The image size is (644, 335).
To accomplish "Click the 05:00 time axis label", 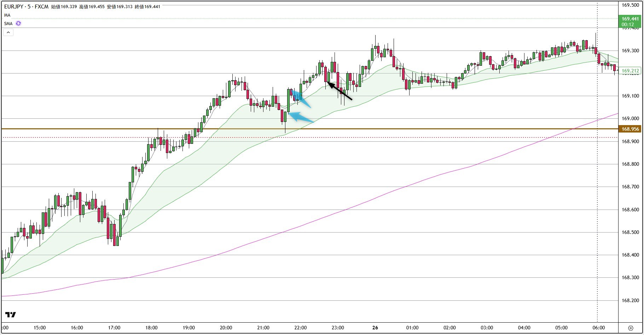I will [x=562, y=328].
